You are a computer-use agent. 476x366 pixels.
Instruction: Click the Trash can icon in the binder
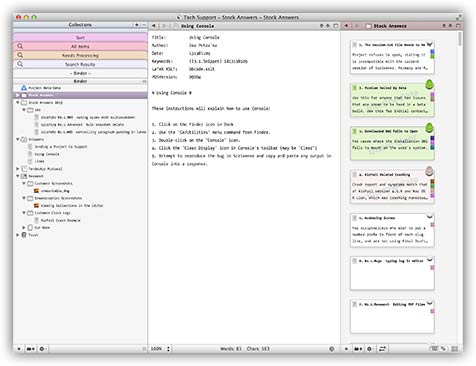tap(24, 235)
